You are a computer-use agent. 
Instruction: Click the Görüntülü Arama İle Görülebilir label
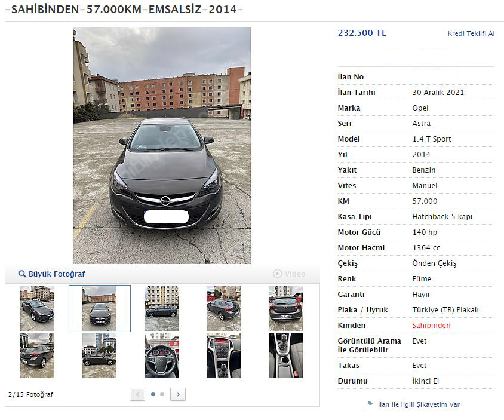[369, 345]
